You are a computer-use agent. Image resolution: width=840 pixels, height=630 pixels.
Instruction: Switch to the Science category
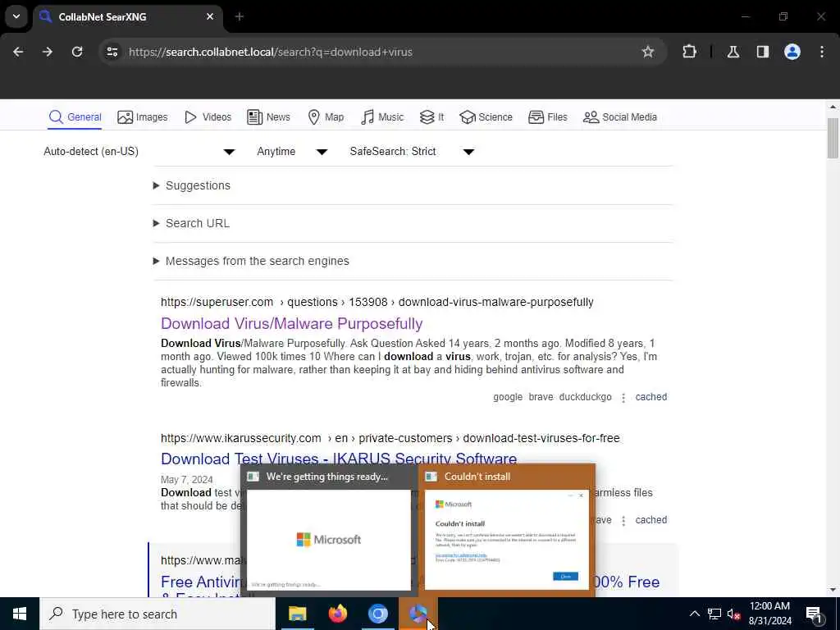coord(486,116)
